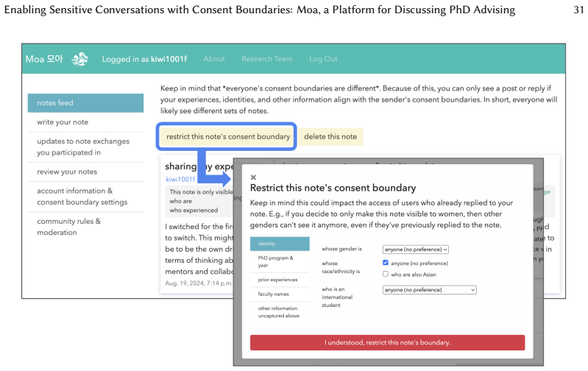This screenshot has height=371, width=588.
Task: Click the Moa wave logo icon
Action: [79, 60]
